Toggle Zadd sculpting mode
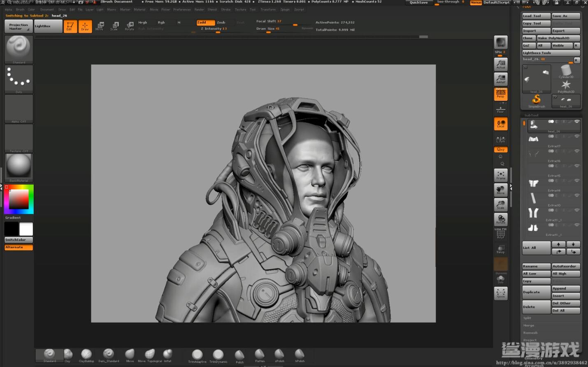This screenshot has width=588, height=367. 205,22
